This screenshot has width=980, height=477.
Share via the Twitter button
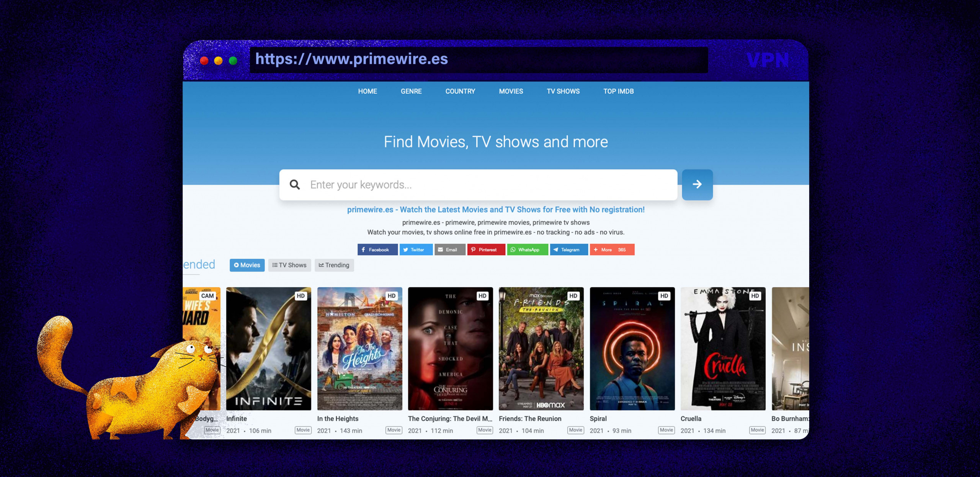(416, 249)
